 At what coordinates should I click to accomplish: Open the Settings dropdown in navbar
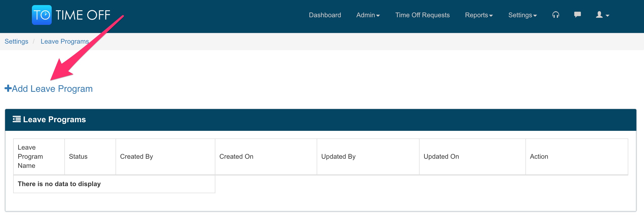[522, 15]
